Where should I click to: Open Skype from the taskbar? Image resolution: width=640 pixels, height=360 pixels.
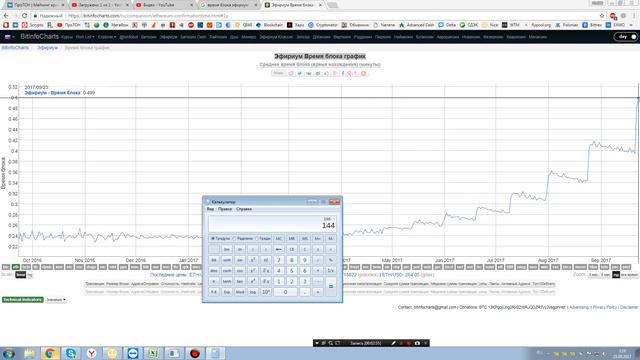tap(71, 353)
